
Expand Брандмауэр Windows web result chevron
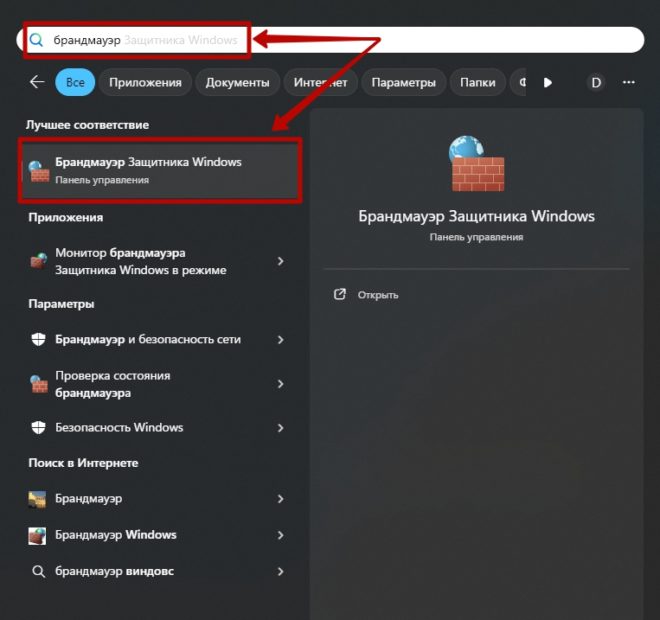pos(280,535)
